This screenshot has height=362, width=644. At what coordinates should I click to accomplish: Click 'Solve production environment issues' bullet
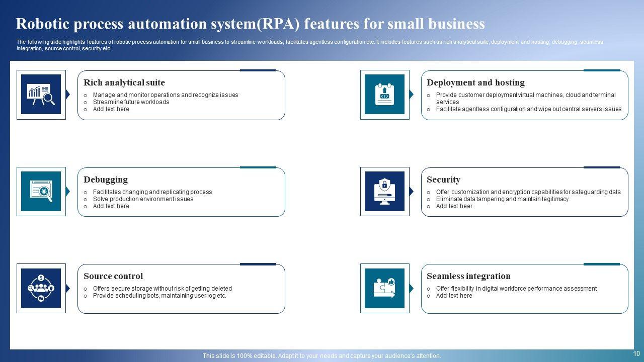point(143,199)
